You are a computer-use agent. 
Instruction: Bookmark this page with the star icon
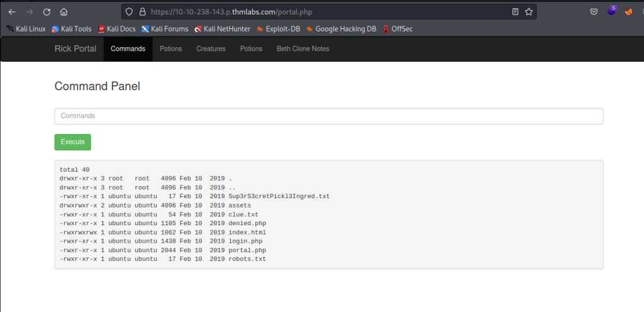point(529,11)
